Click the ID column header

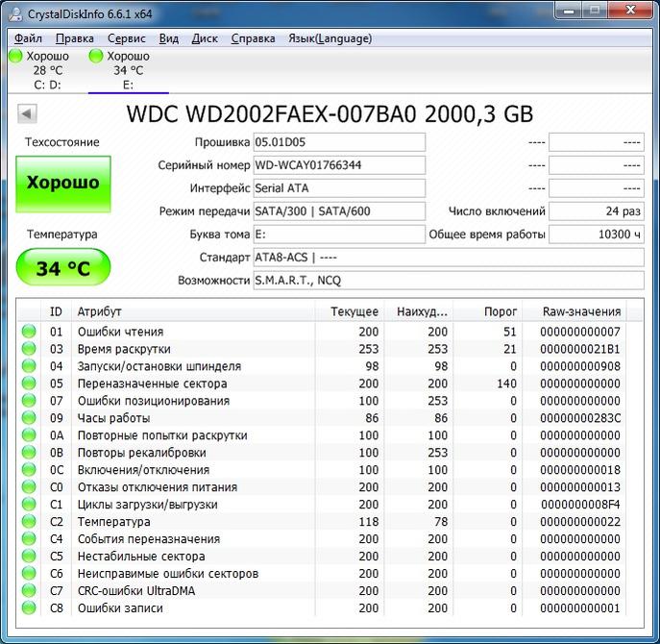click(56, 311)
